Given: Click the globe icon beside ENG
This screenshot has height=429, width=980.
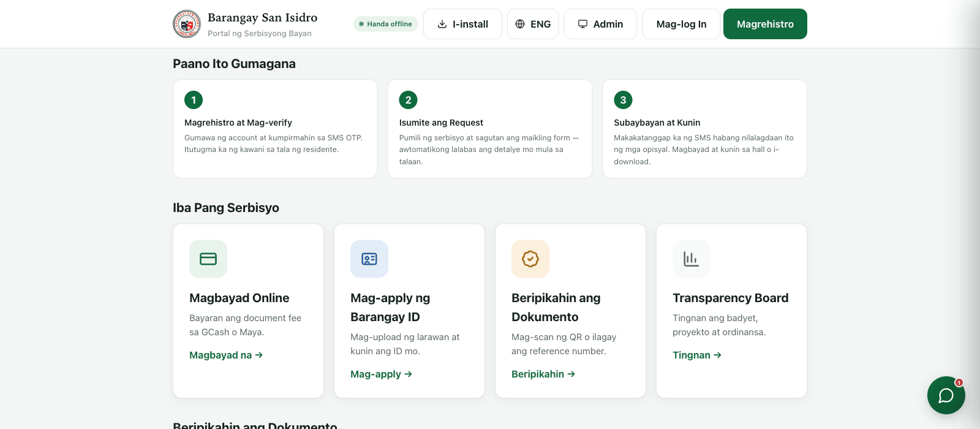Looking at the screenshot, I should 520,24.
